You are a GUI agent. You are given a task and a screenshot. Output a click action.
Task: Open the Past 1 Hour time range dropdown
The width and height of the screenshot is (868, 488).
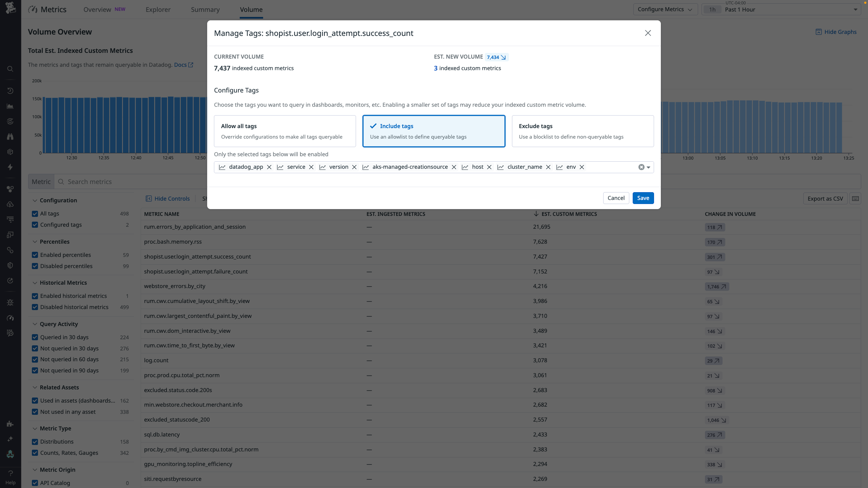(780, 9)
